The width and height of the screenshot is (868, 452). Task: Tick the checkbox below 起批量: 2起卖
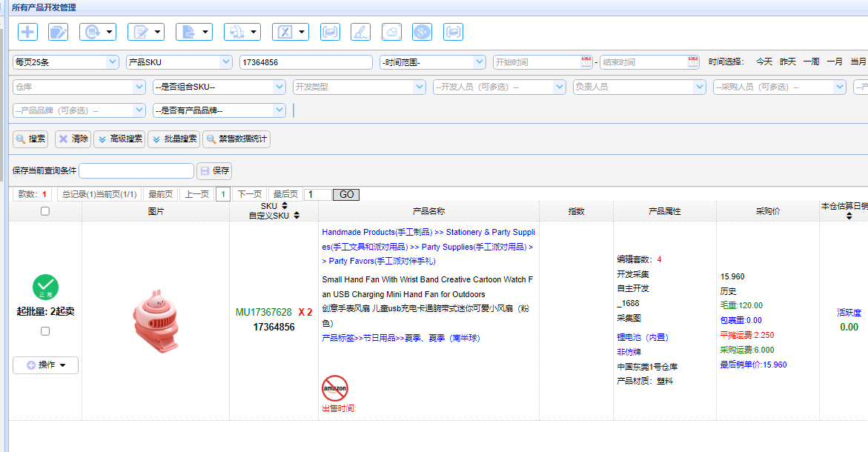click(45, 330)
